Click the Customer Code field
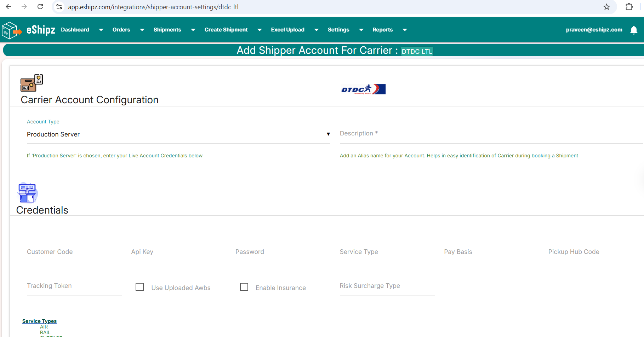The height and width of the screenshot is (337, 644). pyautogui.click(x=74, y=253)
